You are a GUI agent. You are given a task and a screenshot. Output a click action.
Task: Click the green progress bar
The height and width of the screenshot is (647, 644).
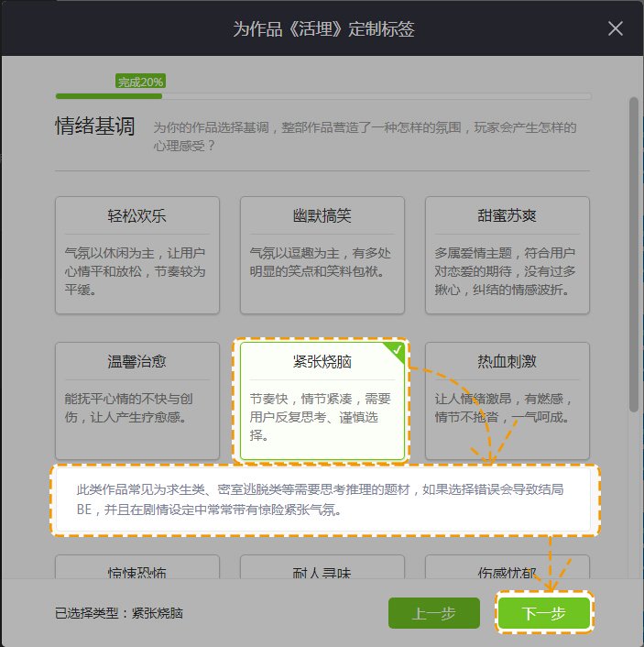click(x=108, y=95)
